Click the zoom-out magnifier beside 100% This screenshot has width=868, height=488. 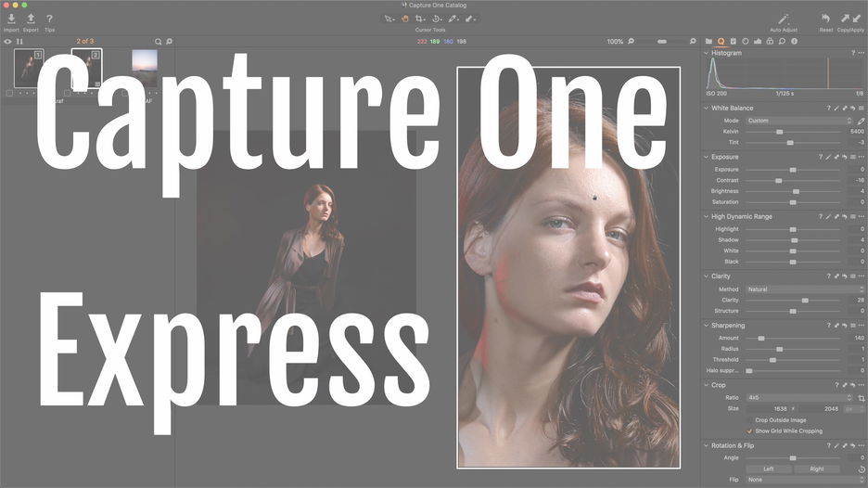(x=632, y=41)
